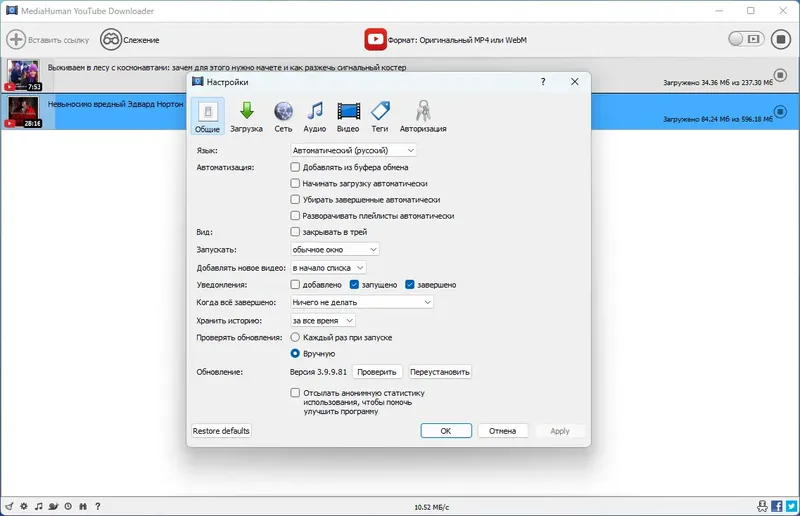Click the Facebook icon in status bar

(x=777, y=506)
